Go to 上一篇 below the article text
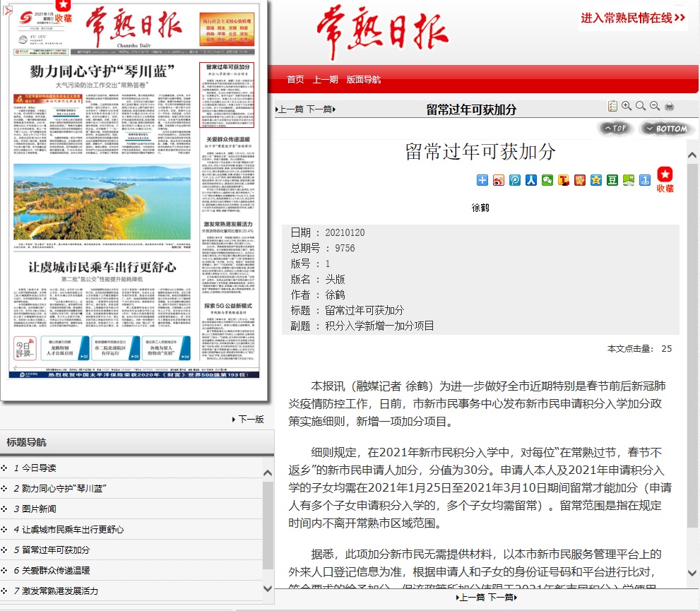This screenshot has height=611, width=700. pos(470,597)
